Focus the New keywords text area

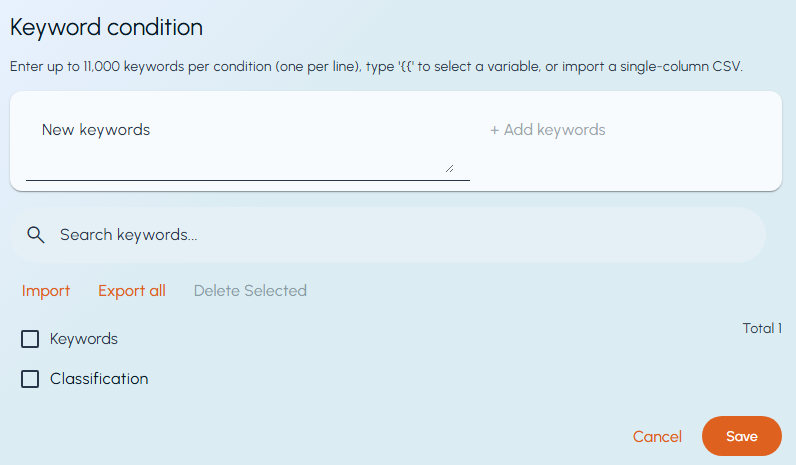coord(248,146)
